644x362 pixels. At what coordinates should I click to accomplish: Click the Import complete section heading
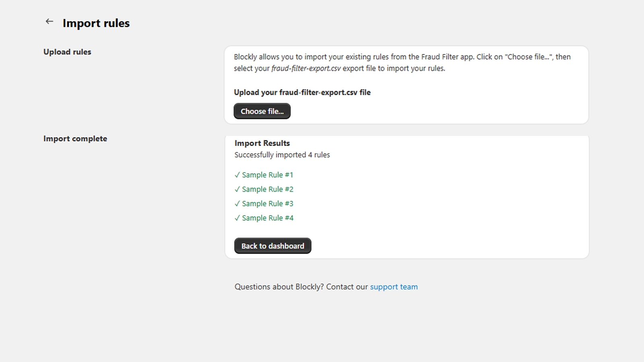75,139
